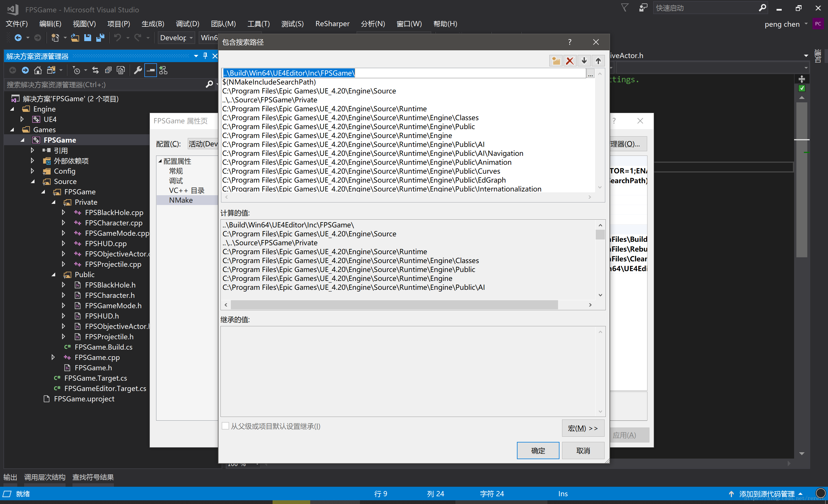Screen dimensions: 828x504
Task: Click the code editor vertical scrollbar
Action: click(802, 179)
